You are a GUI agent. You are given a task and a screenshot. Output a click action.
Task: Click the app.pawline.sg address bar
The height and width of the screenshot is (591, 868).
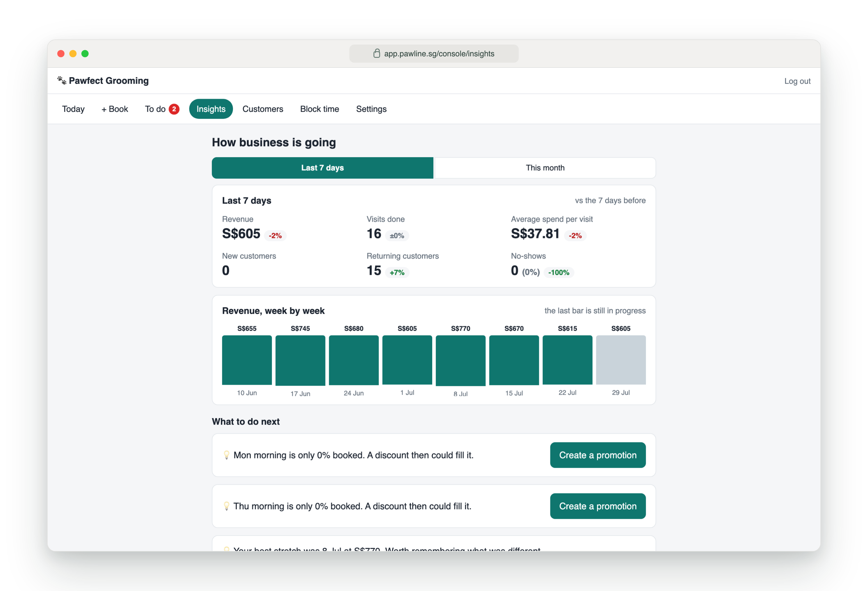pos(434,54)
